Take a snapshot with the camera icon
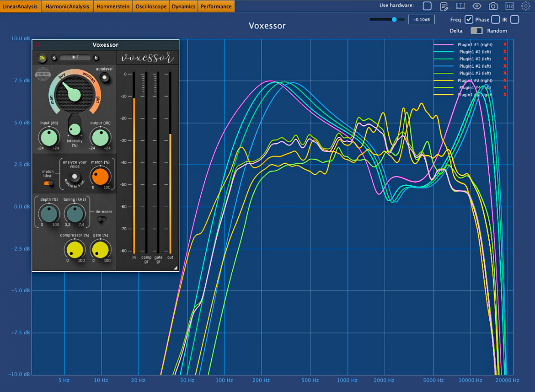Viewport: 535px width, 392px height. (x=493, y=6)
